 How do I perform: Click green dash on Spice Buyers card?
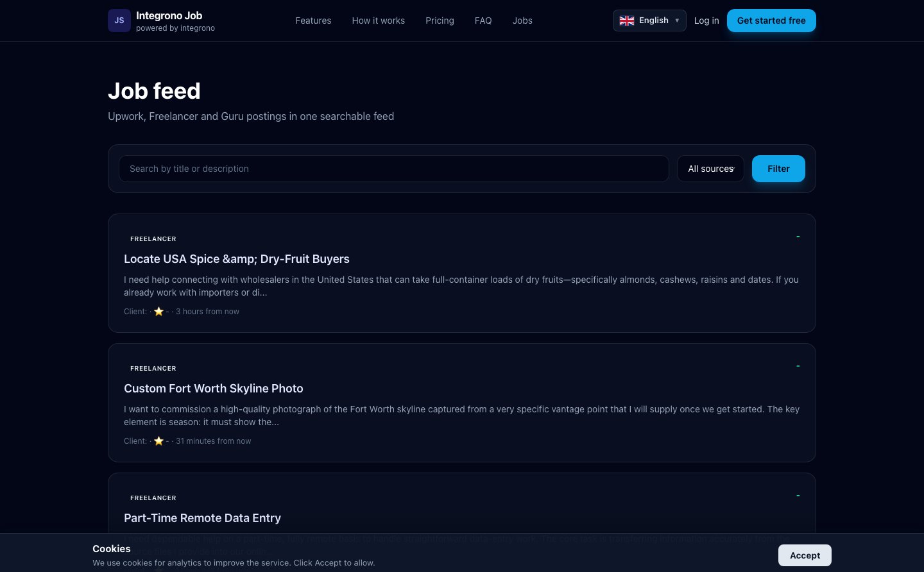pyautogui.click(x=798, y=237)
